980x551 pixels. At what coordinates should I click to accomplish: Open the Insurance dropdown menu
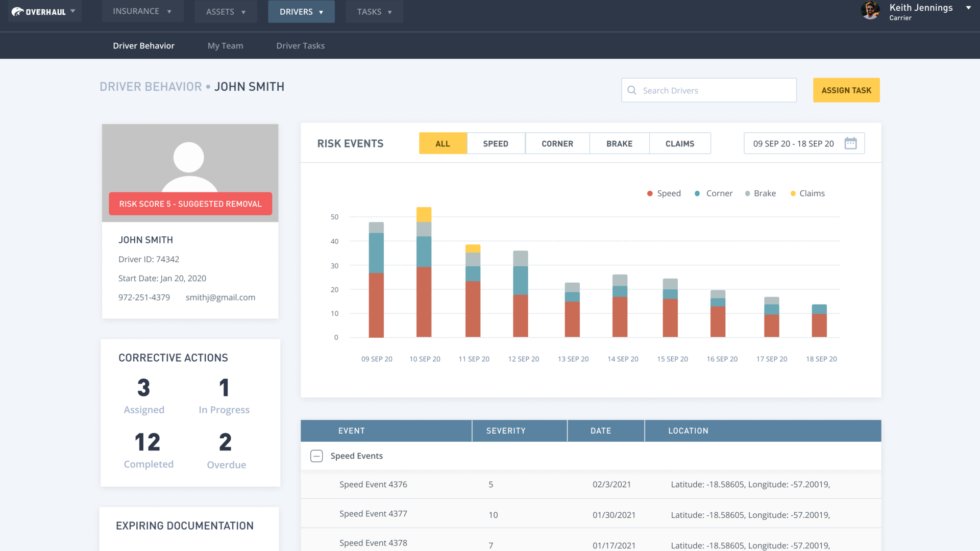pyautogui.click(x=142, y=11)
